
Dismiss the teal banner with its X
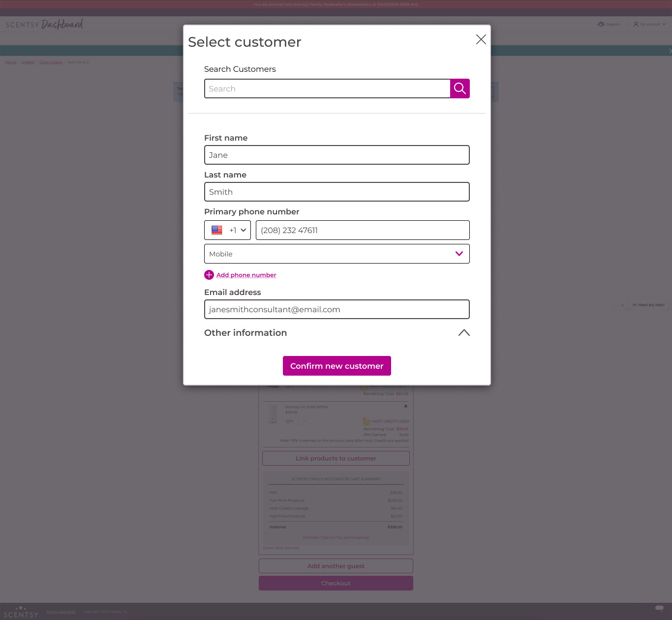(670, 51)
